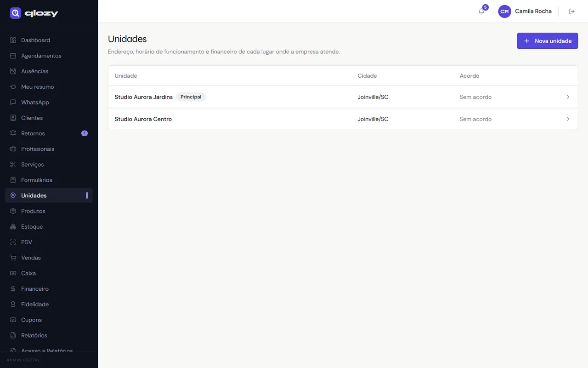Click the Serviços scissors icon
The width and height of the screenshot is (588, 368).
13,164
